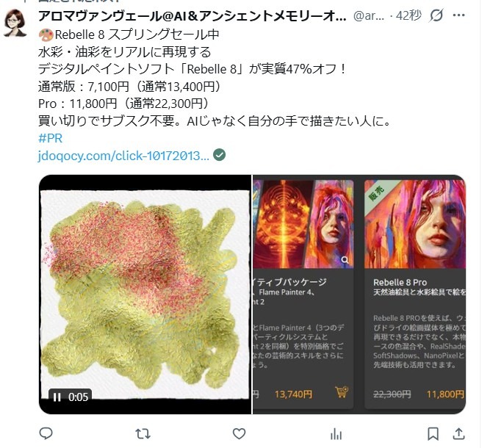The width and height of the screenshot is (493, 448).
Task: Open the gold foil painting video
Action: (x=145, y=295)
